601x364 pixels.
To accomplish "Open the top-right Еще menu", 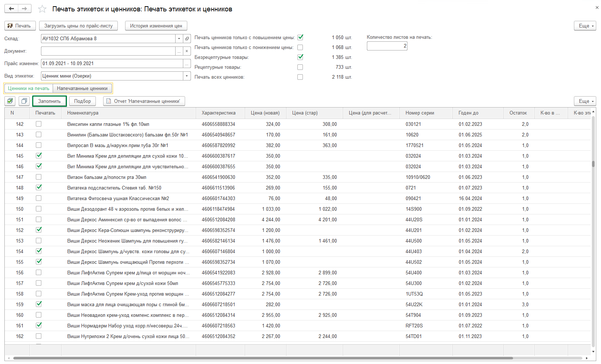I will 585,26.
